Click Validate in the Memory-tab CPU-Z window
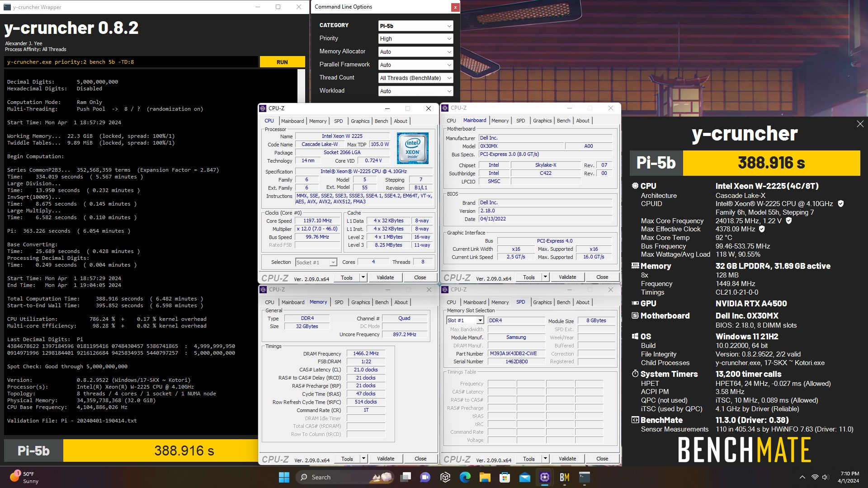Screen dimensions: 868x488 (386, 459)
